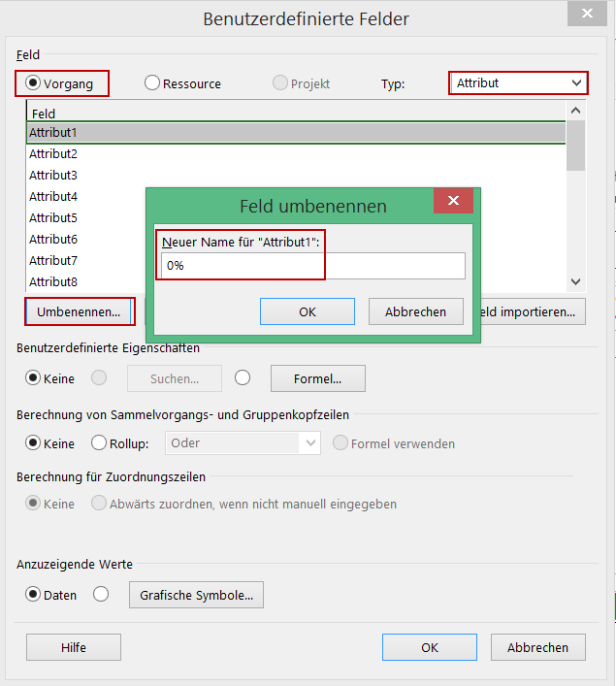Cancel the rename dialog with Abbrechen
The width and height of the screenshot is (616, 686).
[415, 311]
